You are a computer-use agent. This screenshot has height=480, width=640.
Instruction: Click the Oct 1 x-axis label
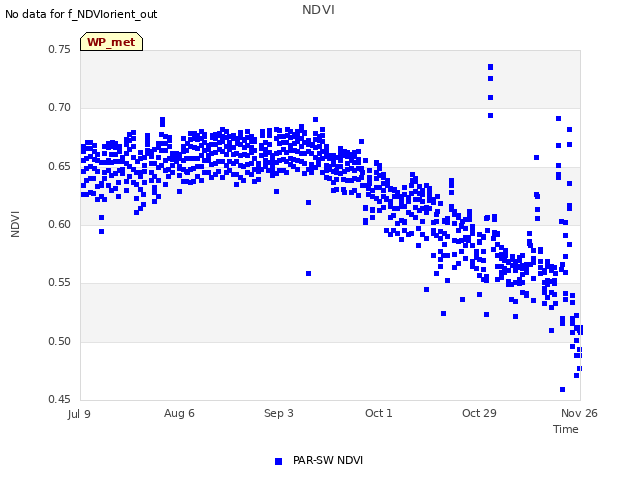[x=379, y=413]
